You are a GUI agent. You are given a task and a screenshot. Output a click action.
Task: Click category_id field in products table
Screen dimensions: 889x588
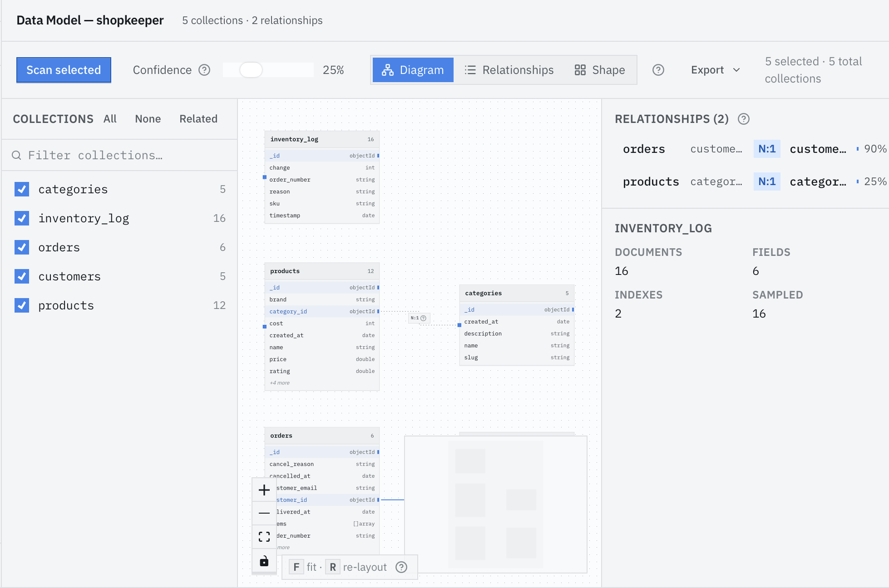tap(322, 311)
